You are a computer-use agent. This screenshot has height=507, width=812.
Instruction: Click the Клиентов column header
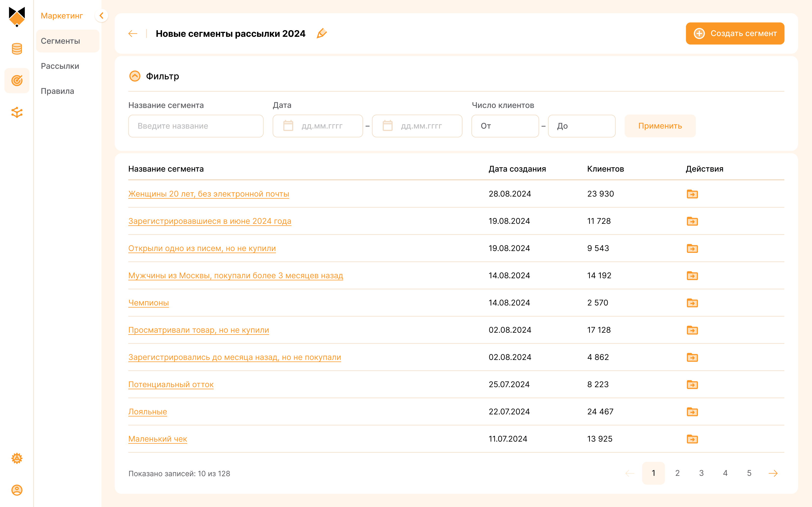click(605, 169)
